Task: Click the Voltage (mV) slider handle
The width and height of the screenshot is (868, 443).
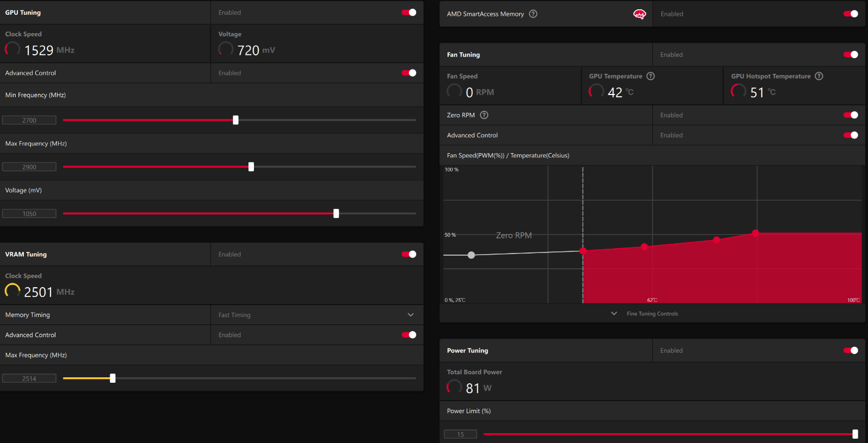Action: tap(336, 213)
